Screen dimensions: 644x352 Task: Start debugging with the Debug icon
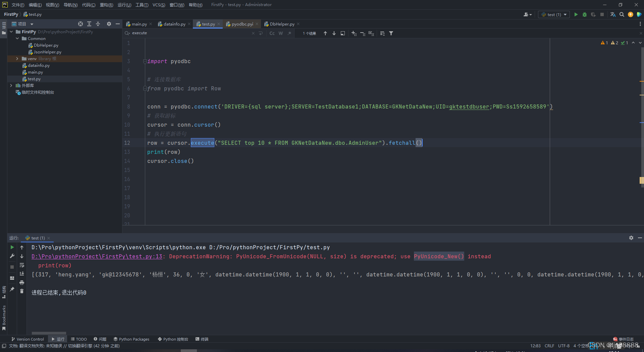(x=585, y=14)
